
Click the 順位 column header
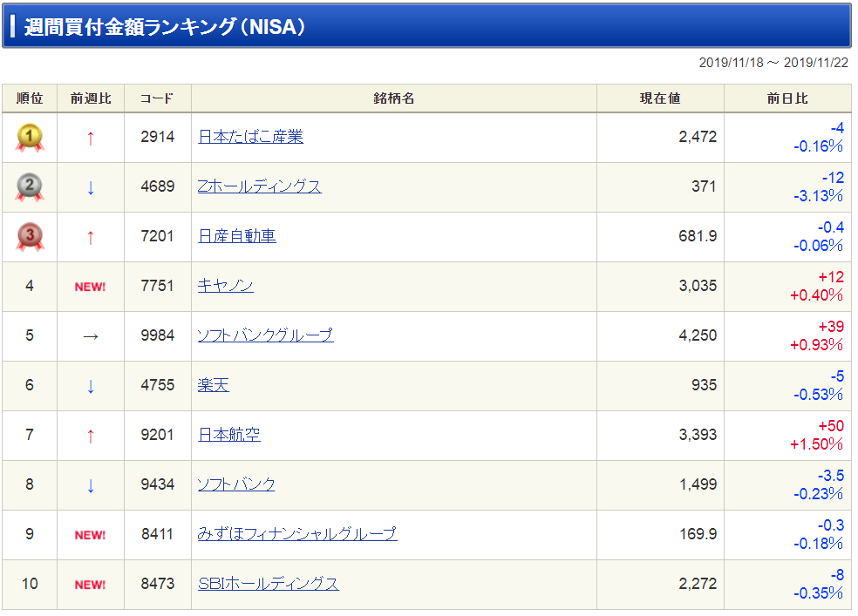[30, 98]
